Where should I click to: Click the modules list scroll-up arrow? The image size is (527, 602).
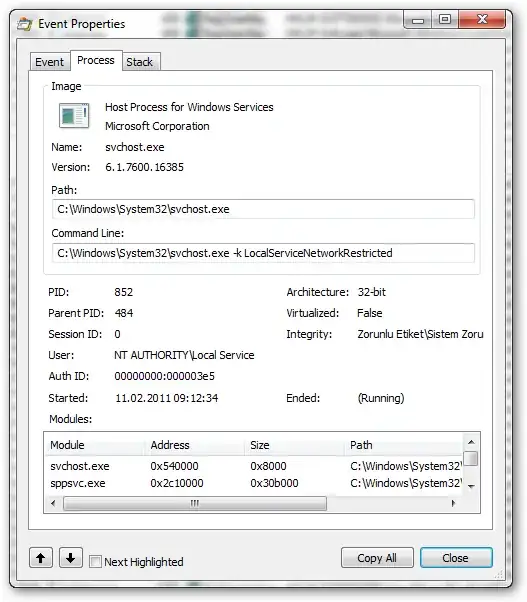[x=471, y=442]
